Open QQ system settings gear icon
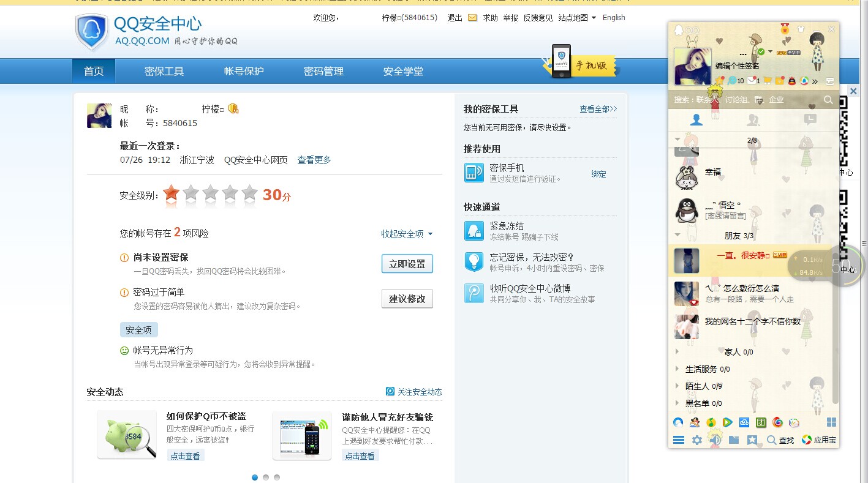Image resolution: width=868 pixels, height=483 pixels. click(x=697, y=440)
